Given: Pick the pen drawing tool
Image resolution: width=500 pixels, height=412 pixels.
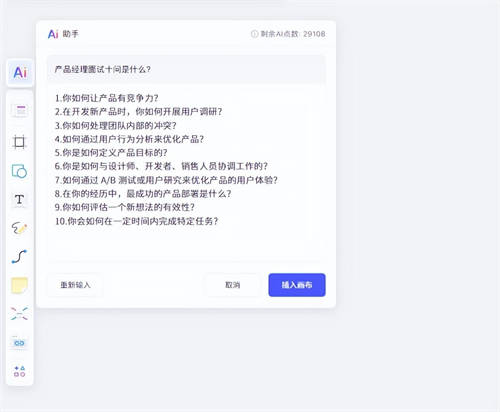Looking at the screenshot, I should click(19, 228).
